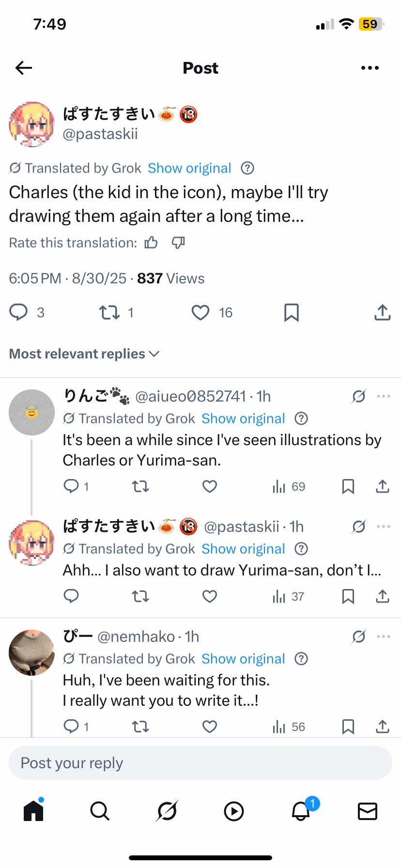This screenshot has height=868, width=401.
Task: Share the main post
Action: coord(382,313)
